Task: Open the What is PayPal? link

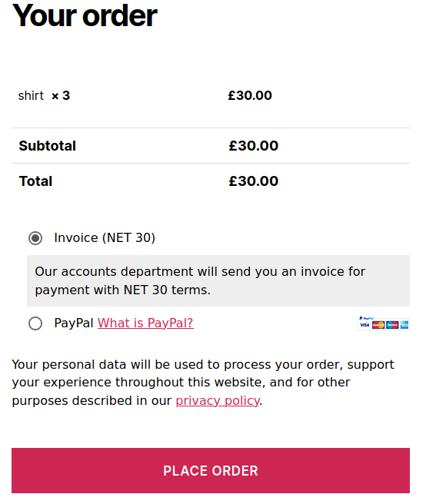Action: [x=145, y=323]
